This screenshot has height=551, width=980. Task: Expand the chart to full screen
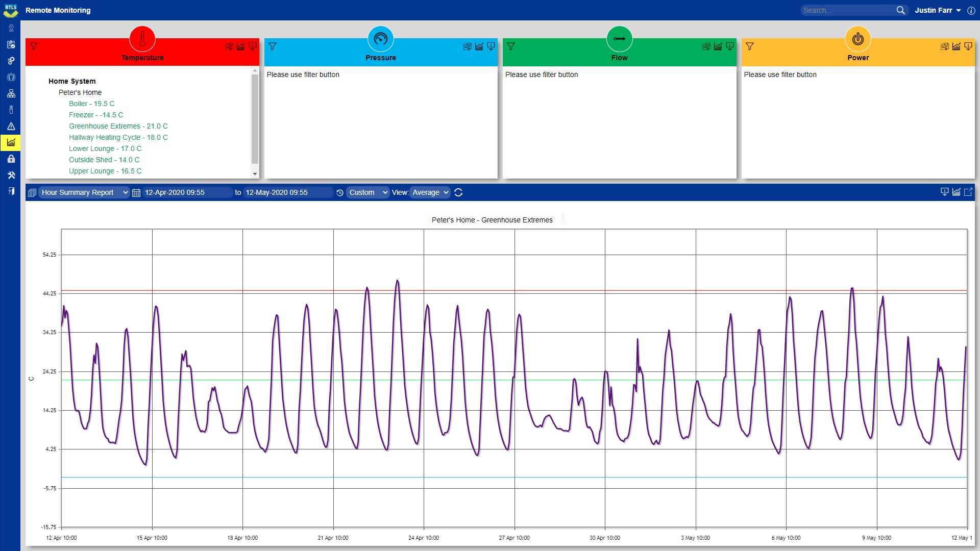coord(968,192)
